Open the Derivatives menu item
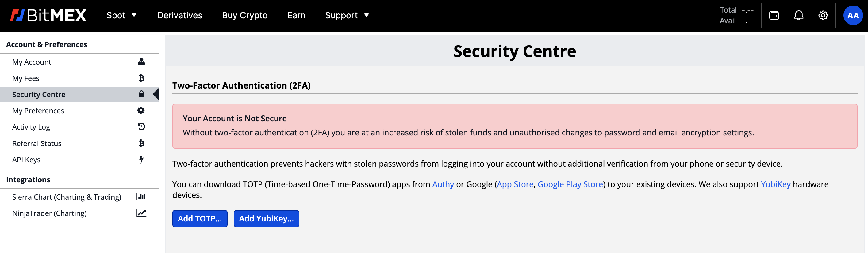 pos(180,16)
